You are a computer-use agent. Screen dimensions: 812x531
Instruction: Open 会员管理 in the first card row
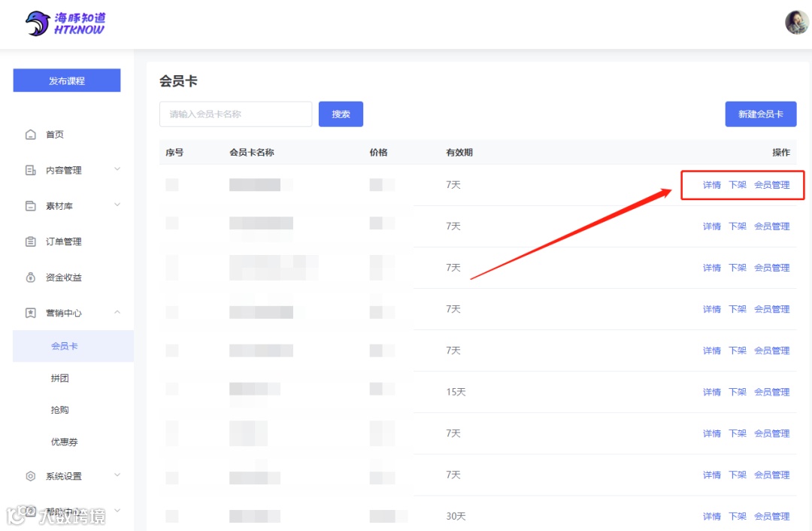(771, 185)
